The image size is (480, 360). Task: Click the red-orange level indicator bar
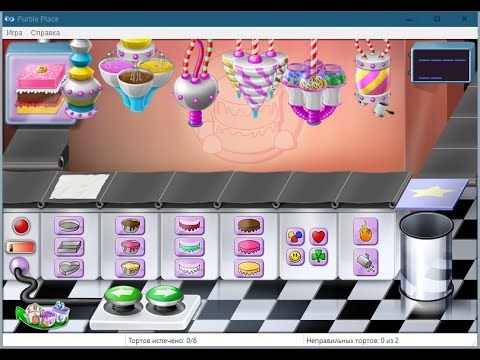pyautogui.click(x=20, y=247)
